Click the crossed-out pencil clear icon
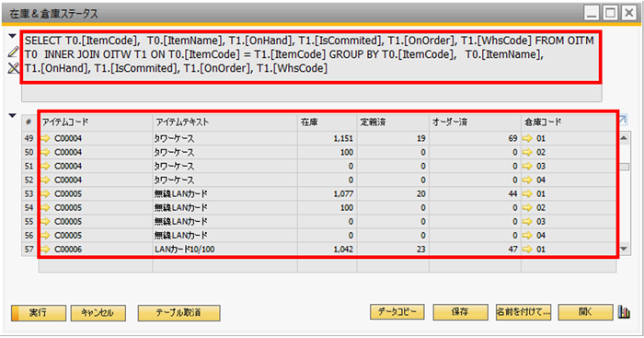The image size is (644, 338). (14, 68)
